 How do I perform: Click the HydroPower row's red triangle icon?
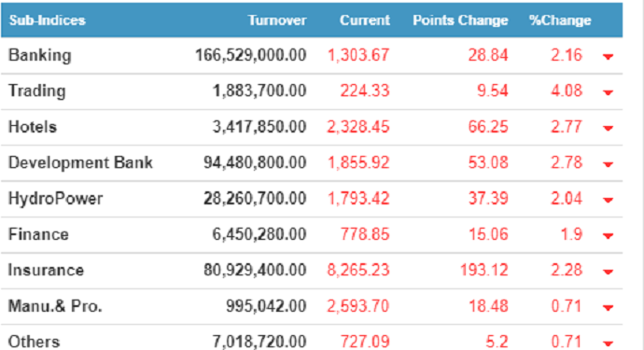(608, 200)
